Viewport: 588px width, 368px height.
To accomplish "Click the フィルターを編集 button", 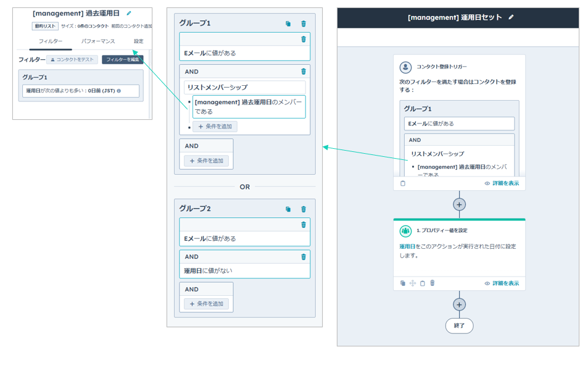I will click(x=122, y=60).
